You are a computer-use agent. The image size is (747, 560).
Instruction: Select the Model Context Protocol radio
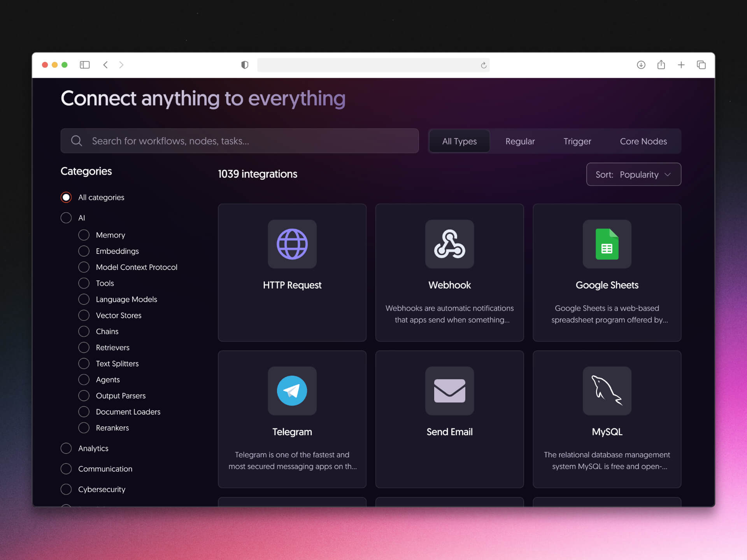coord(84,267)
